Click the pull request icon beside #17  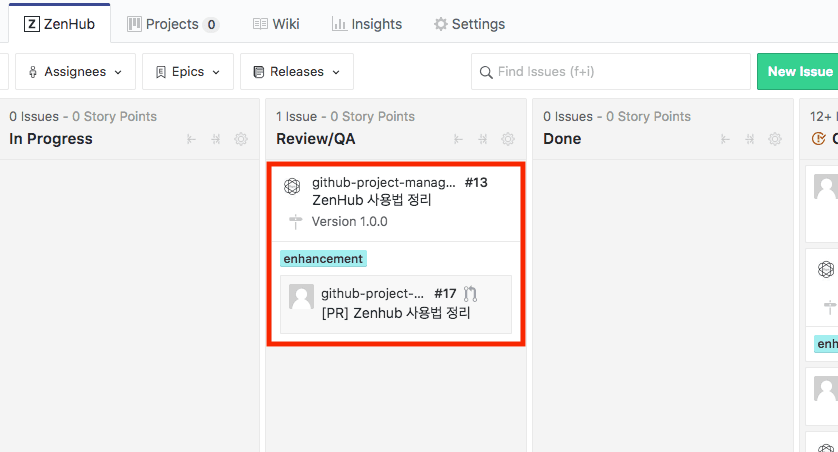470,294
